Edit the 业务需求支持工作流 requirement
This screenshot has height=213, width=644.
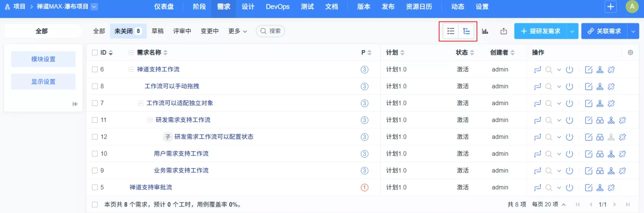[x=589, y=171]
